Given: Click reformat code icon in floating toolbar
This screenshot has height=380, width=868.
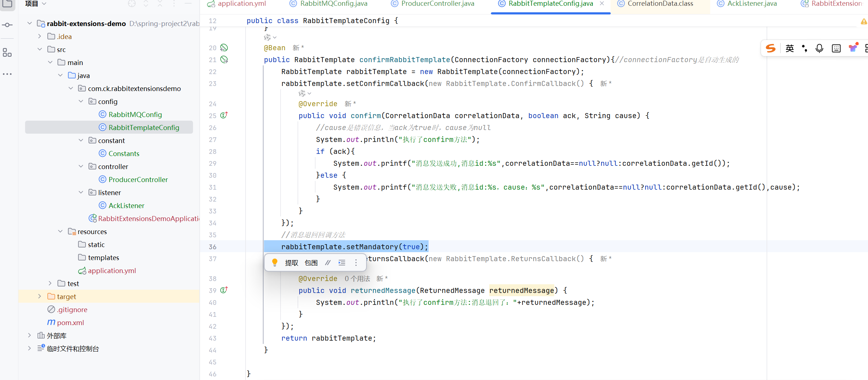Looking at the screenshot, I should pos(342,263).
